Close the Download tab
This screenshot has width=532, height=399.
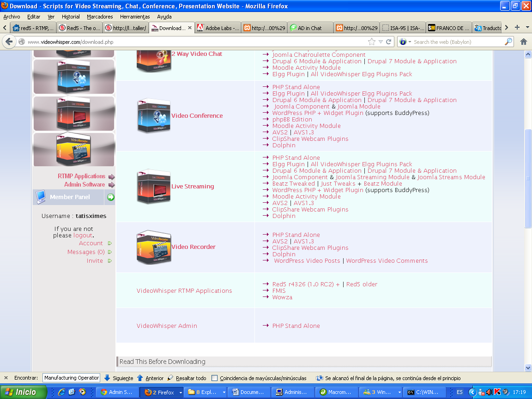coord(190,28)
